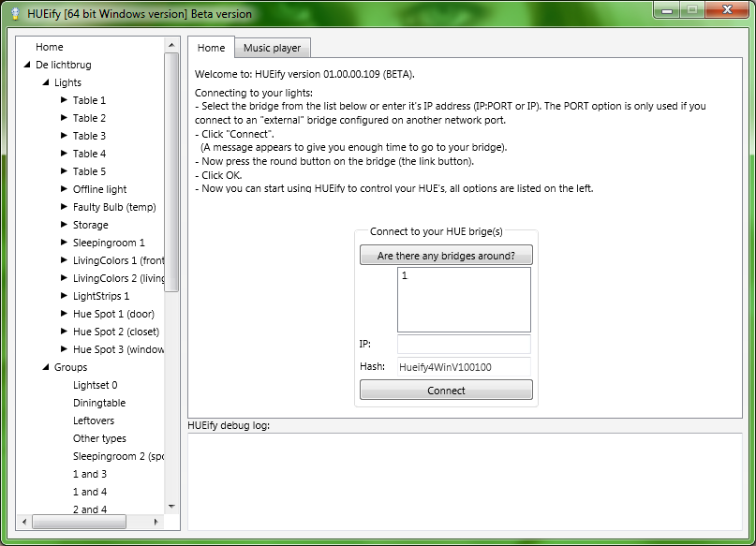Click the tree scroll left arrow
This screenshot has width=756, height=546.
24,522
